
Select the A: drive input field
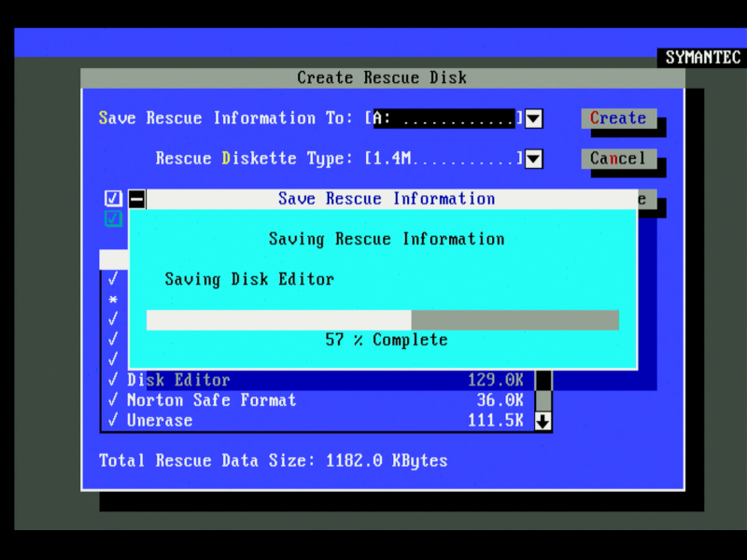[444, 119]
